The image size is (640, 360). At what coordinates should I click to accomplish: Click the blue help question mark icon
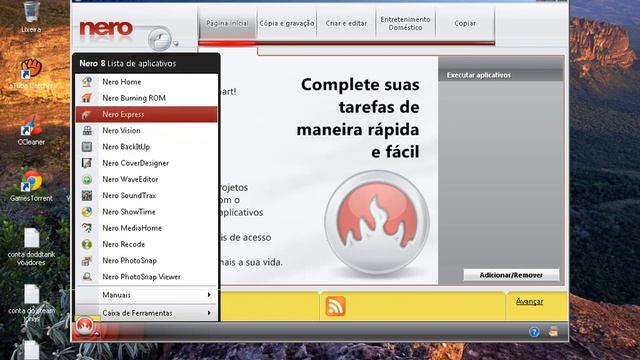[534, 332]
